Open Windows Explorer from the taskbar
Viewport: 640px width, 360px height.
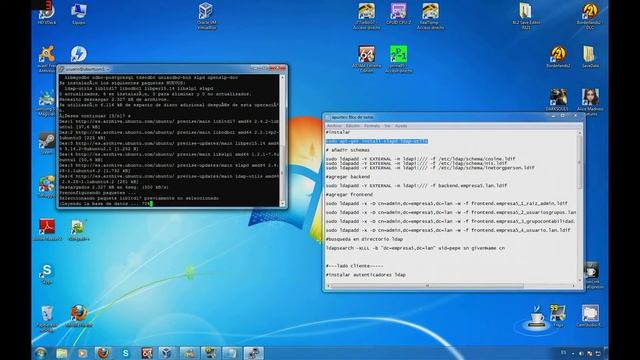tap(62, 353)
